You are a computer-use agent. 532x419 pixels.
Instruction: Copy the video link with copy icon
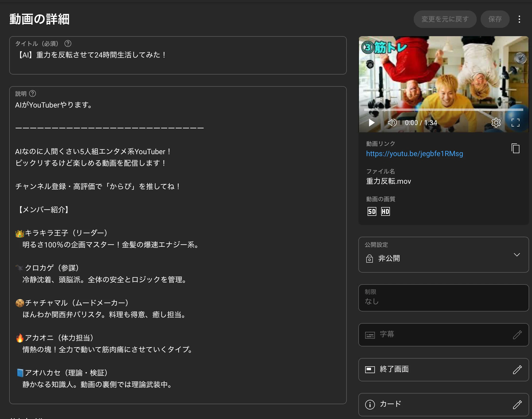tap(516, 148)
